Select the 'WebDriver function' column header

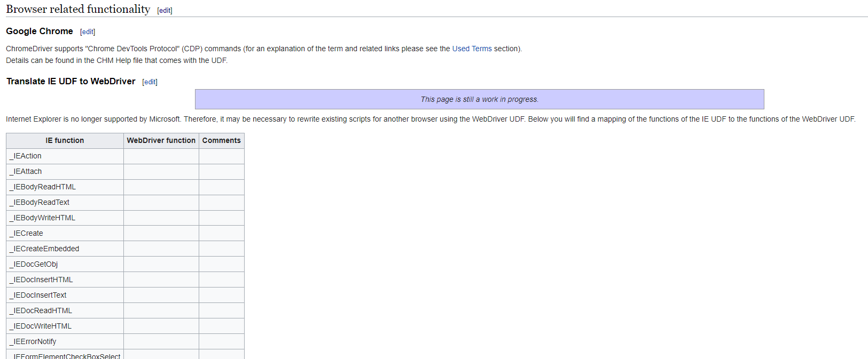pos(161,141)
